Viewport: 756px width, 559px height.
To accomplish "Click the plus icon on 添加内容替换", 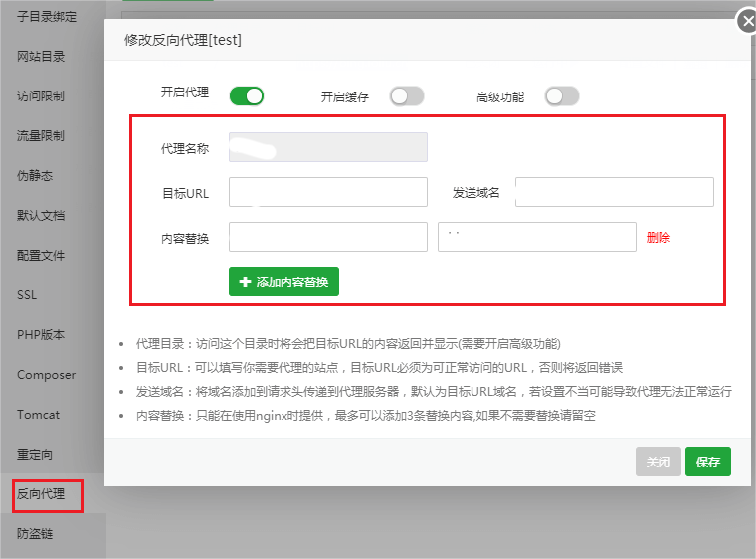I will point(245,281).
